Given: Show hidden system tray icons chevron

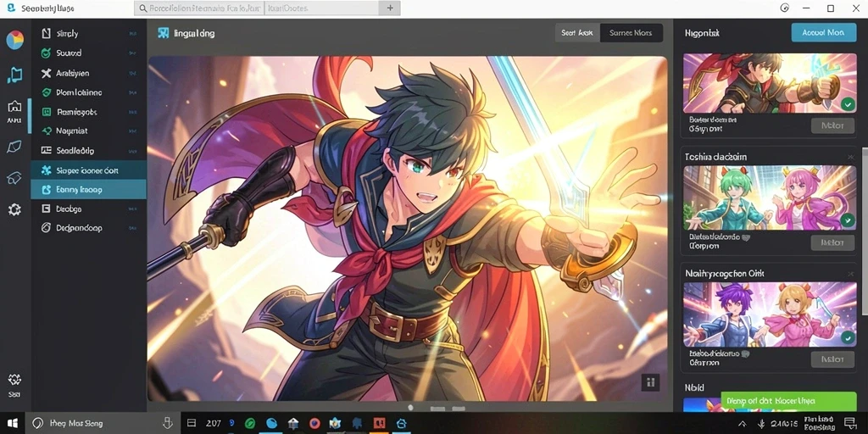Looking at the screenshot, I should (x=743, y=424).
